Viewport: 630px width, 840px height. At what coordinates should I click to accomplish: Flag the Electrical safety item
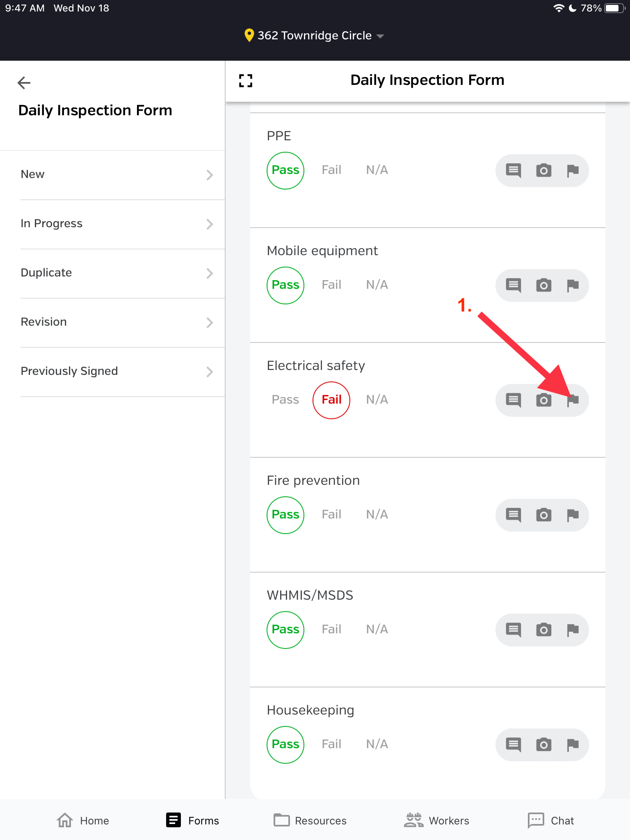coord(573,400)
